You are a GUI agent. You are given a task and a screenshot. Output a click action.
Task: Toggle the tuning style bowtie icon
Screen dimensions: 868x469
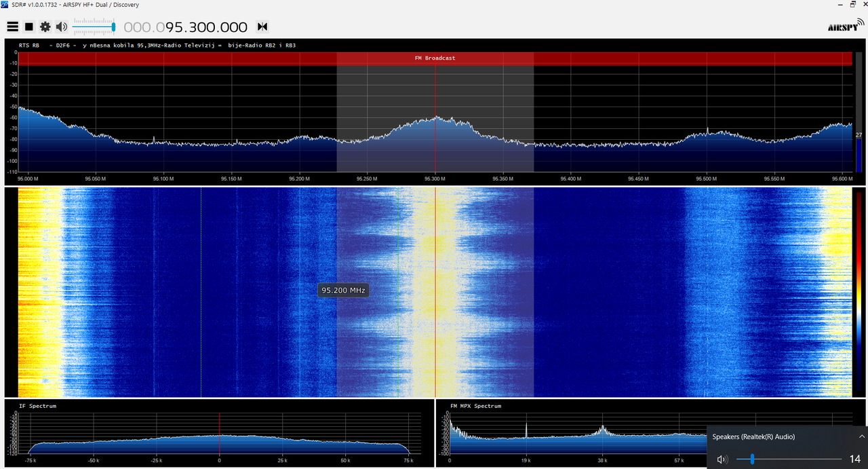pos(262,27)
